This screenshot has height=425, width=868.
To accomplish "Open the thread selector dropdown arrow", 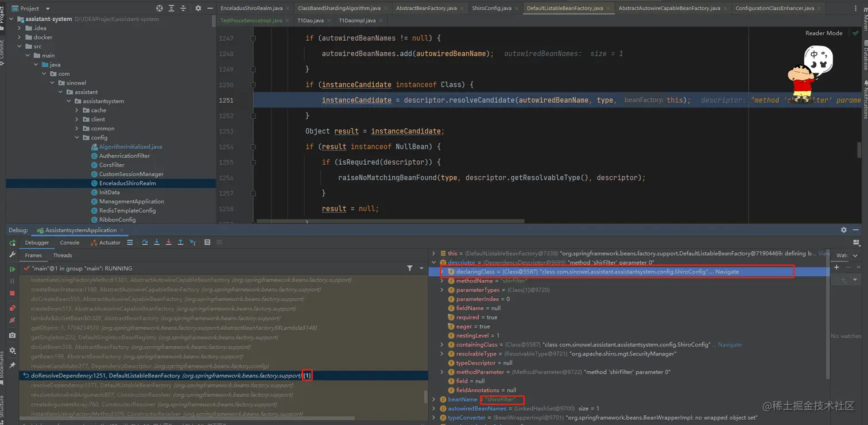I will click(x=421, y=268).
